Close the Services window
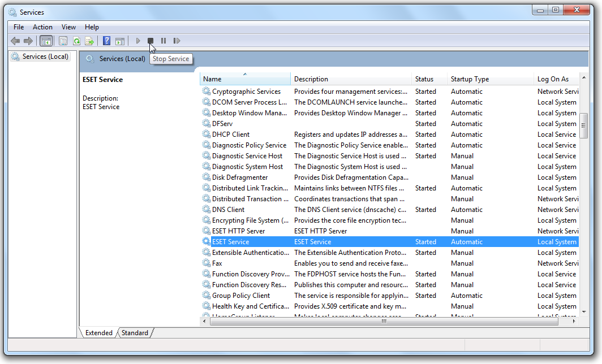The image size is (602, 364). [x=577, y=10]
